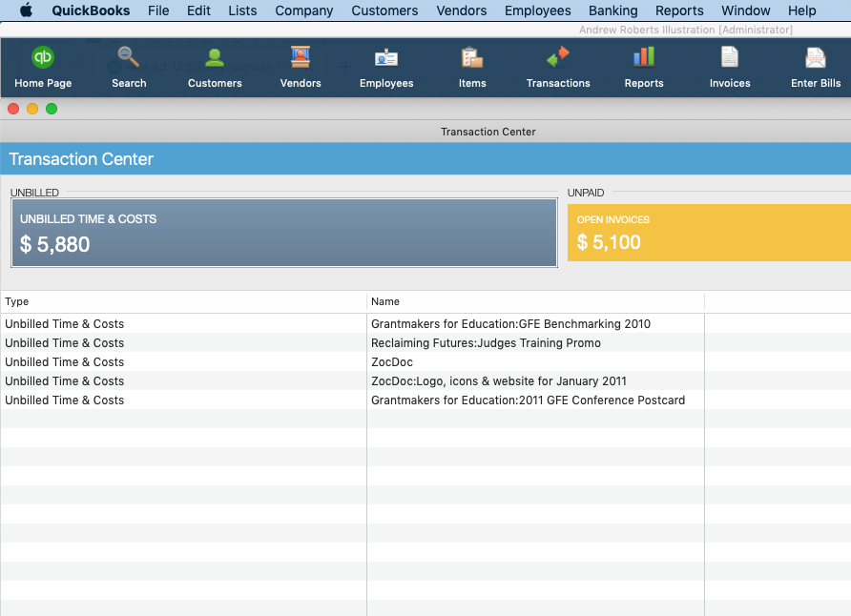Open the Employees toolbar icon
This screenshot has height=616, width=851.
tap(386, 58)
